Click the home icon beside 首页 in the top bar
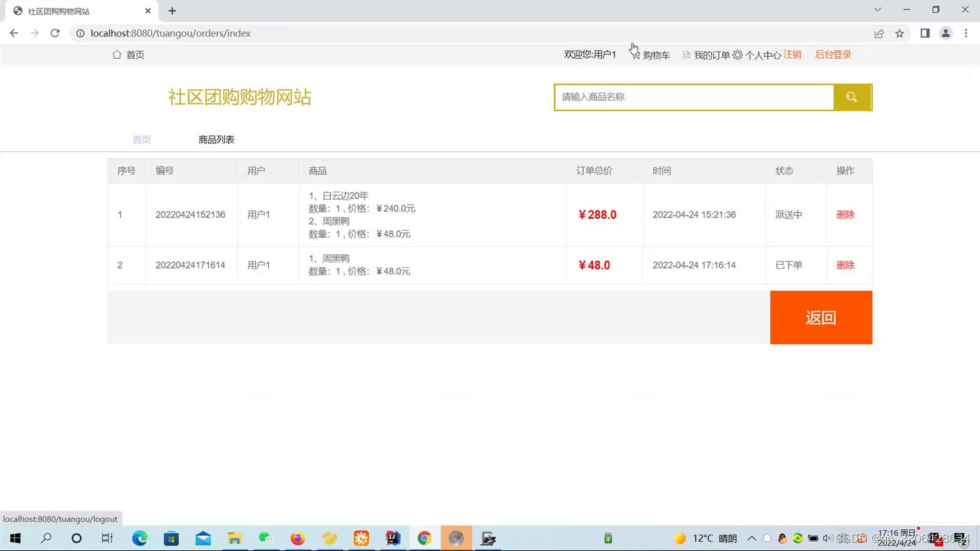This screenshot has width=980, height=551. click(x=117, y=55)
